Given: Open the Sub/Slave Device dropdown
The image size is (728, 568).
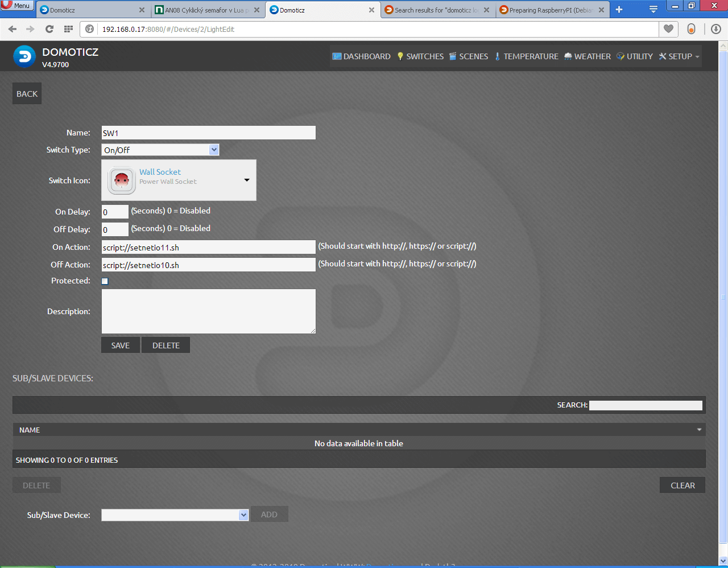Looking at the screenshot, I should tap(175, 515).
